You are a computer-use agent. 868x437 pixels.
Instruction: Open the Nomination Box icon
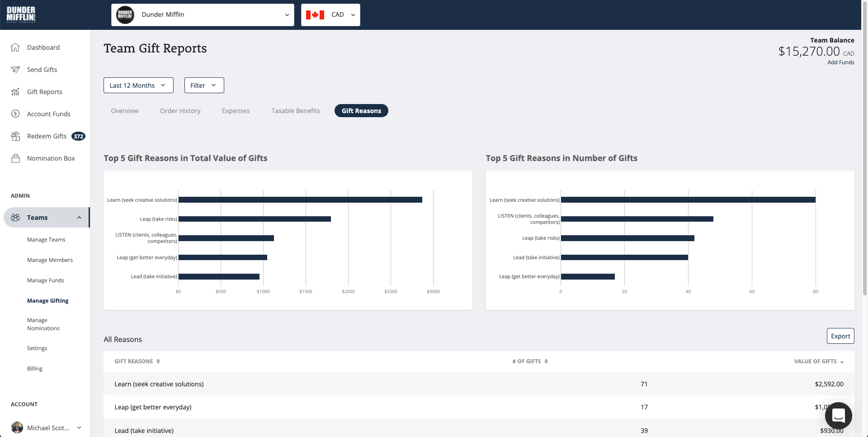coord(15,158)
